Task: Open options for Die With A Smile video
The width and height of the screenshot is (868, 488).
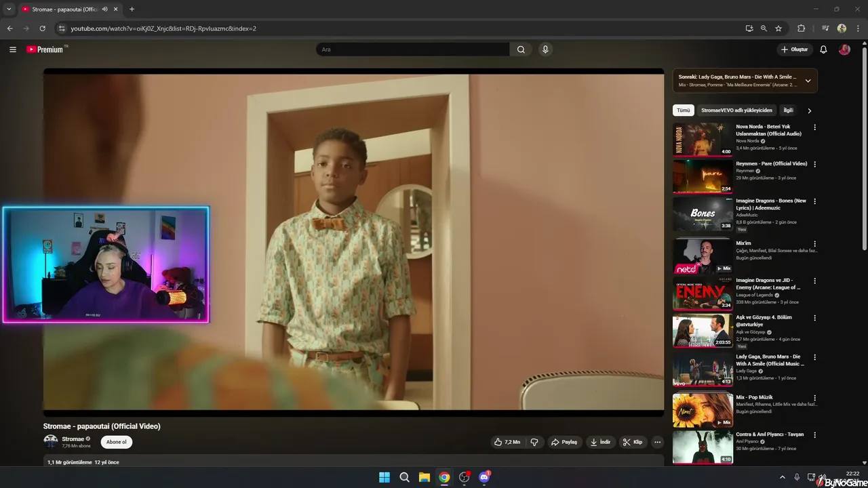Action: click(x=814, y=357)
